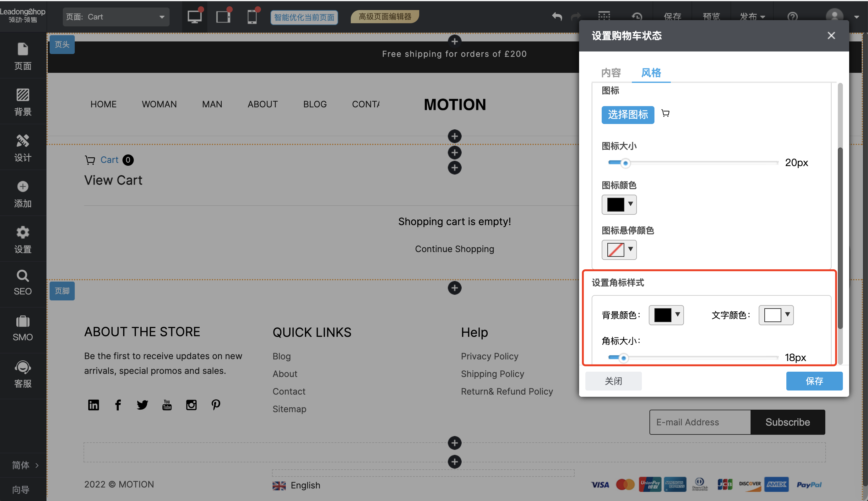Viewport: 868px width, 501px height.
Task: Open the 背景 background panel
Action: pos(23,102)
